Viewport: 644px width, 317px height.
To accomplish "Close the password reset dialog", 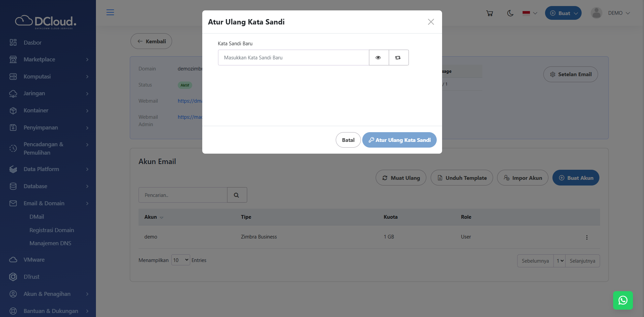I will pos(431,22).
